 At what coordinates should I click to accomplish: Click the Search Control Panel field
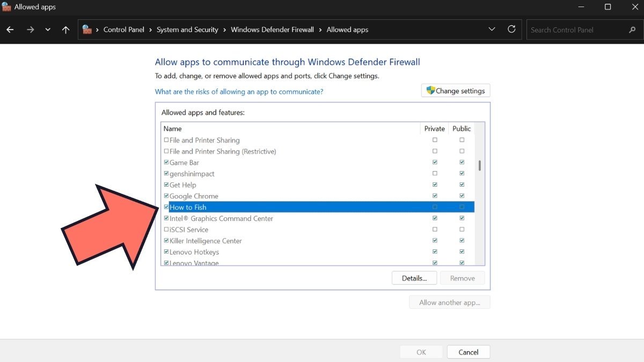(584, 30)
